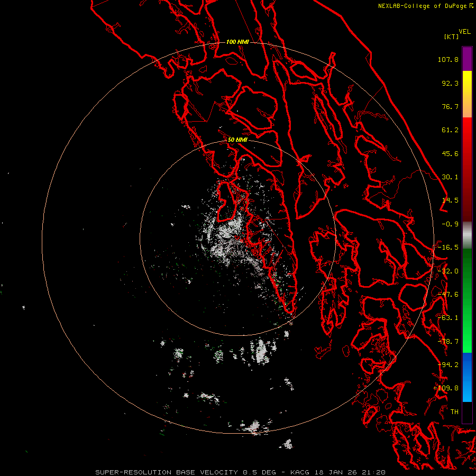Click the 107.8 velocity scale value

[x=448, y=59]
